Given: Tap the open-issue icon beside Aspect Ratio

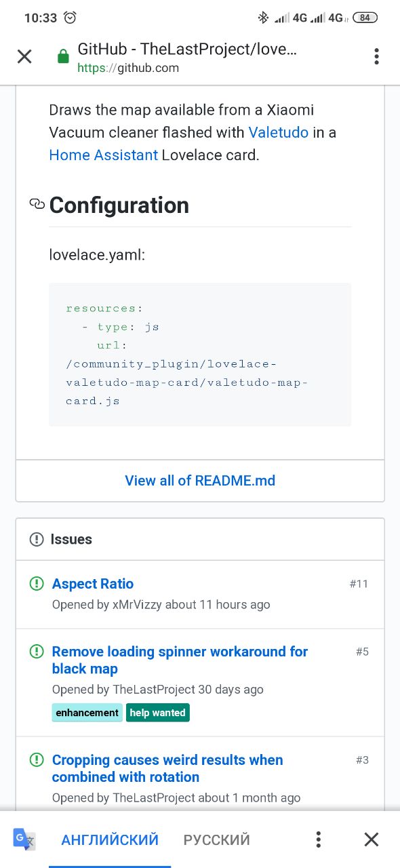Looking at the screenshot, I should coord(37,583).
